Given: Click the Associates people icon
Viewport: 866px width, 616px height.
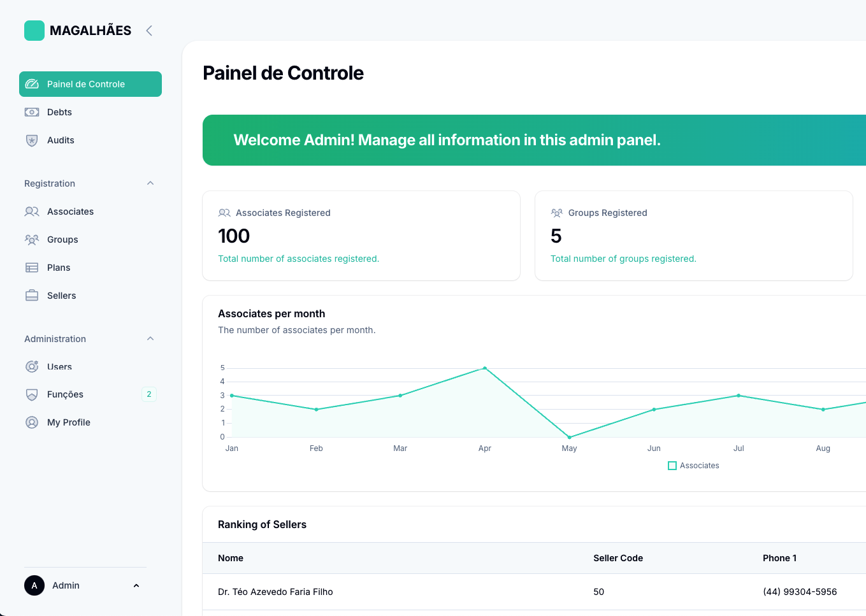Looking at the screenshot, I should tap(32, 211).
